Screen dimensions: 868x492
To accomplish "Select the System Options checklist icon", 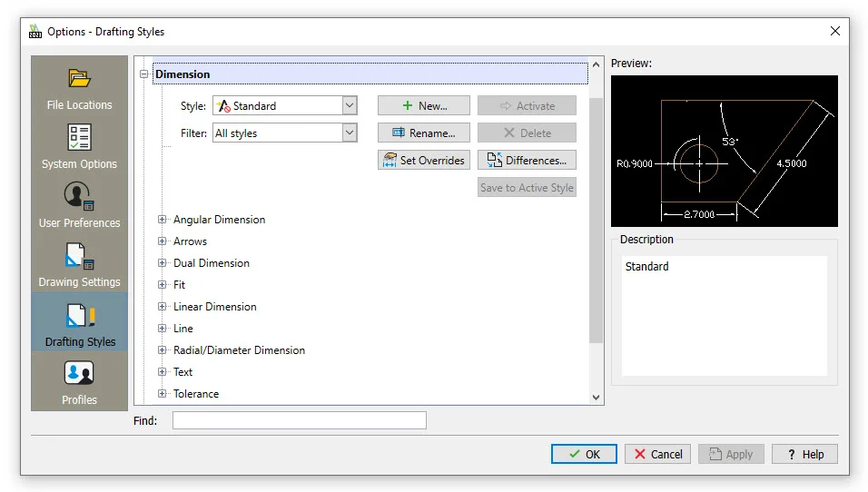I will click(x=80, y=138).
